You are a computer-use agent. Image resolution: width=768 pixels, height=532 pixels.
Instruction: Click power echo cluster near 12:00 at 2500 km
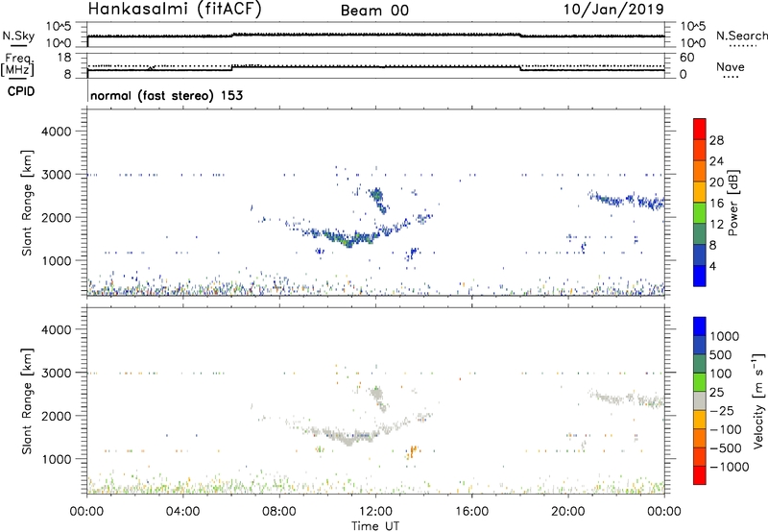pyautogui.click(x=377, y=195)
